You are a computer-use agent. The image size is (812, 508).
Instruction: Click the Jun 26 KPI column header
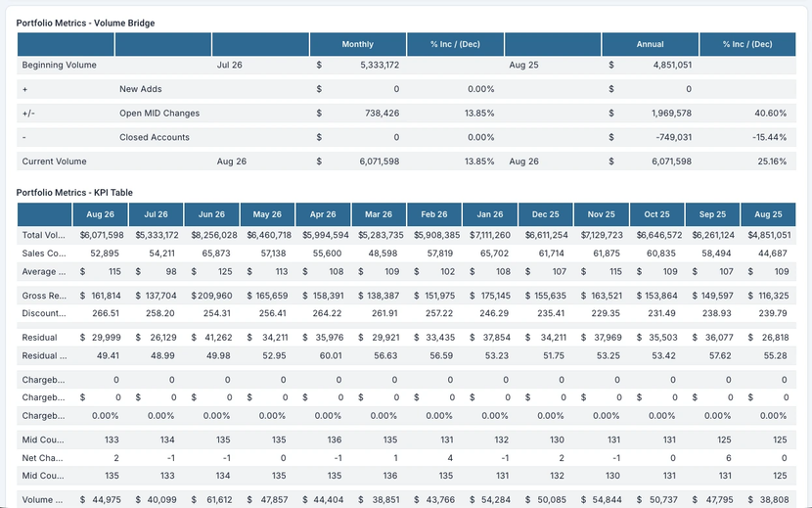(211, 214)
